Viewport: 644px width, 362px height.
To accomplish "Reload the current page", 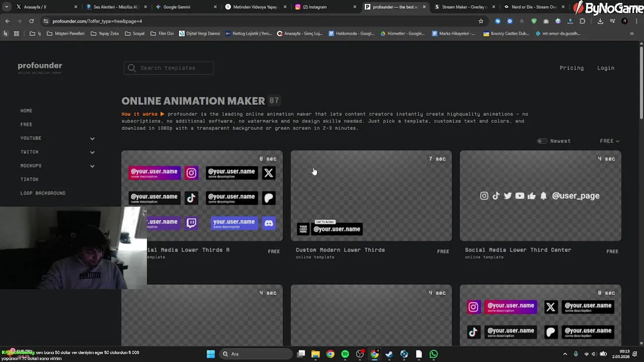I will (x=31, y=21).
